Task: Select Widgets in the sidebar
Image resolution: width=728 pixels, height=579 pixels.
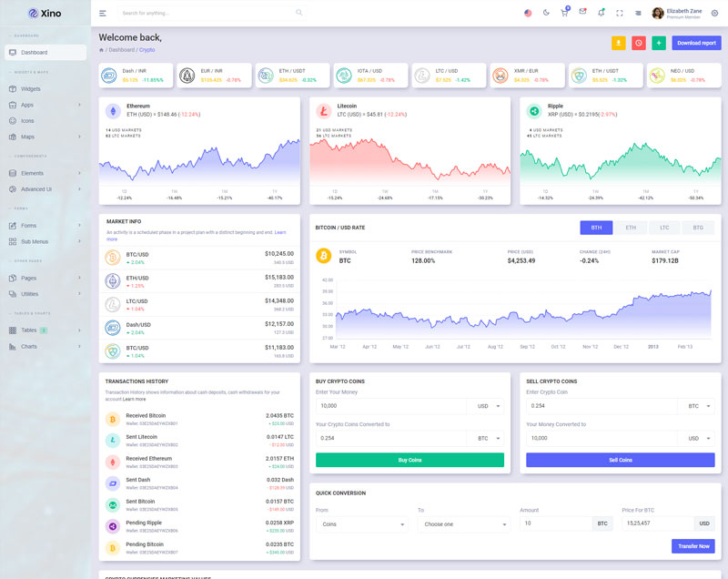Action: tap(31, 89)
